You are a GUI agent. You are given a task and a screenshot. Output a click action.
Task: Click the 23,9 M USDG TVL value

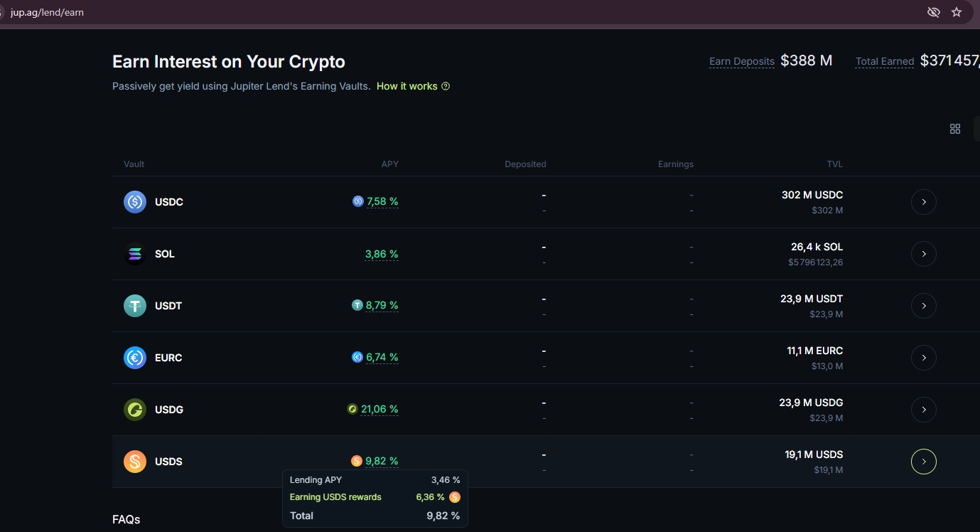click(811, 403)
